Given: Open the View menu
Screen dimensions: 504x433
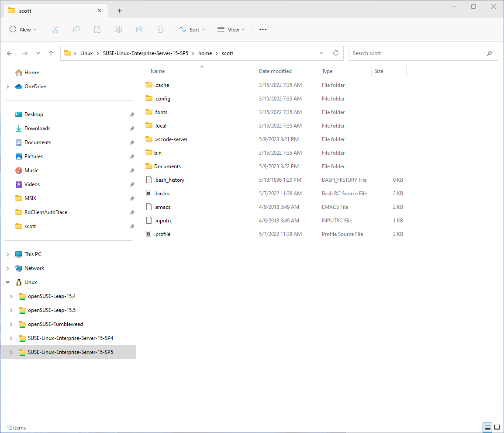Looking at the screenshot, I should point(231,30).
